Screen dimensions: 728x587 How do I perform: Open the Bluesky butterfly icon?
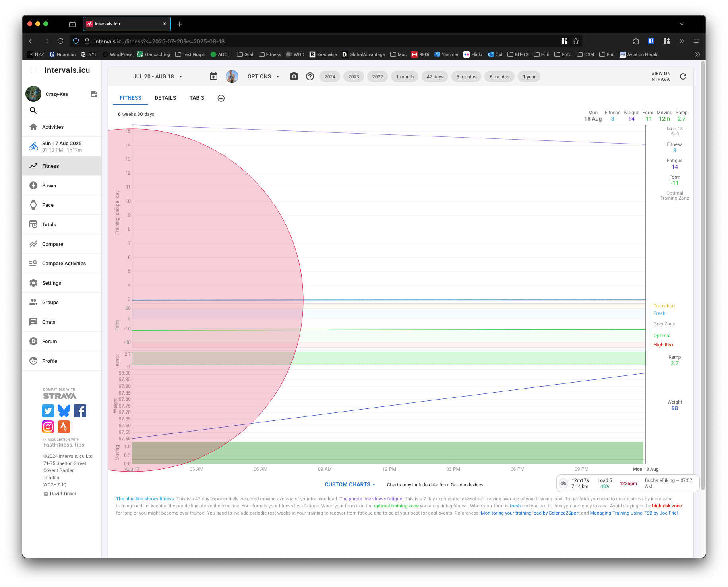point(64,411)
